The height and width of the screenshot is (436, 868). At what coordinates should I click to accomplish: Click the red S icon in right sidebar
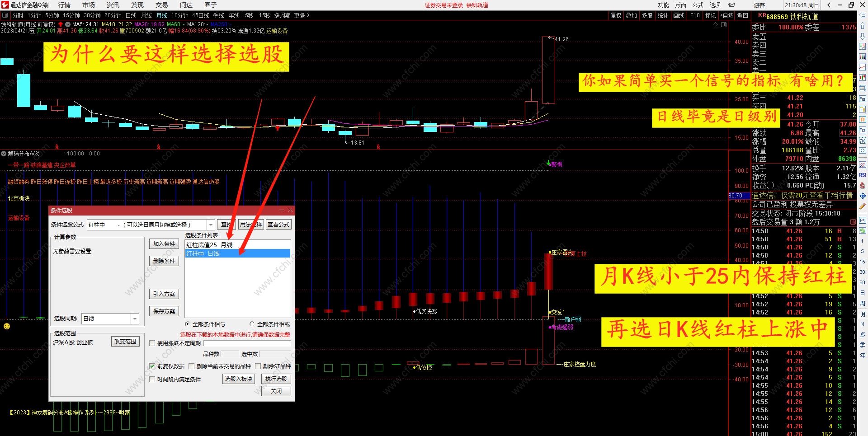click(863, 185)
